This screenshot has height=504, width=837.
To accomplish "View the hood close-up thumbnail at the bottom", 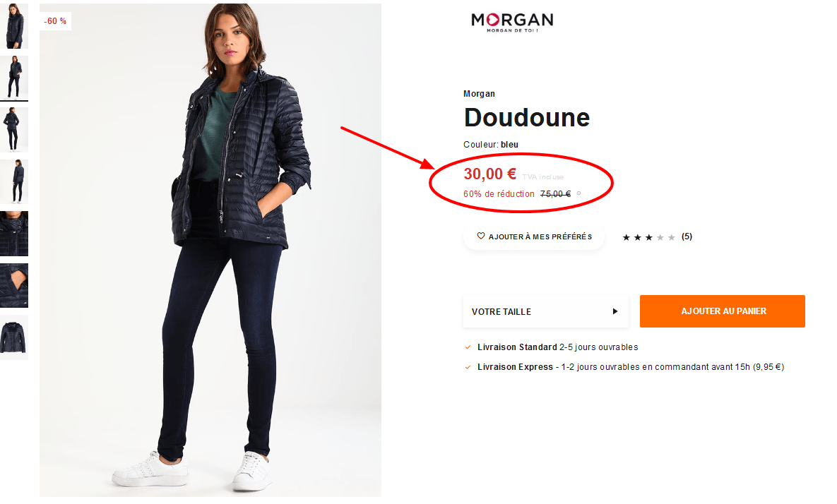I will (x=14, y=337).
